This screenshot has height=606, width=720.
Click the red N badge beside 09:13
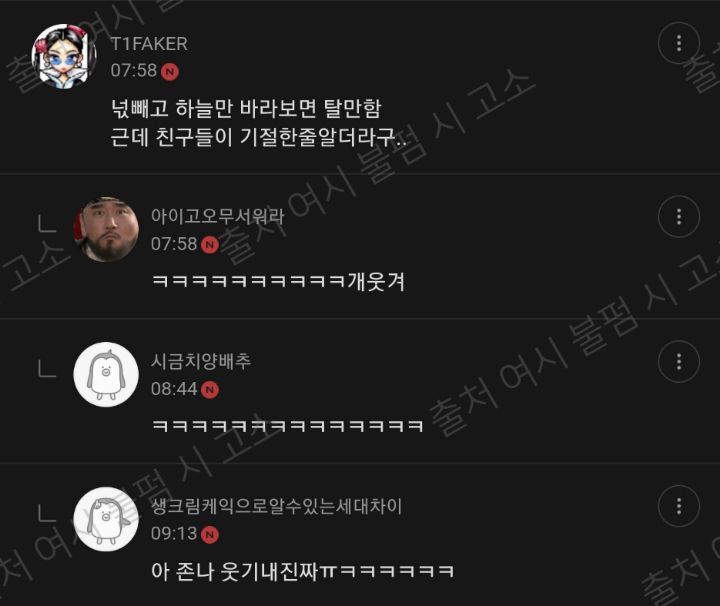[x=210, y=534]
